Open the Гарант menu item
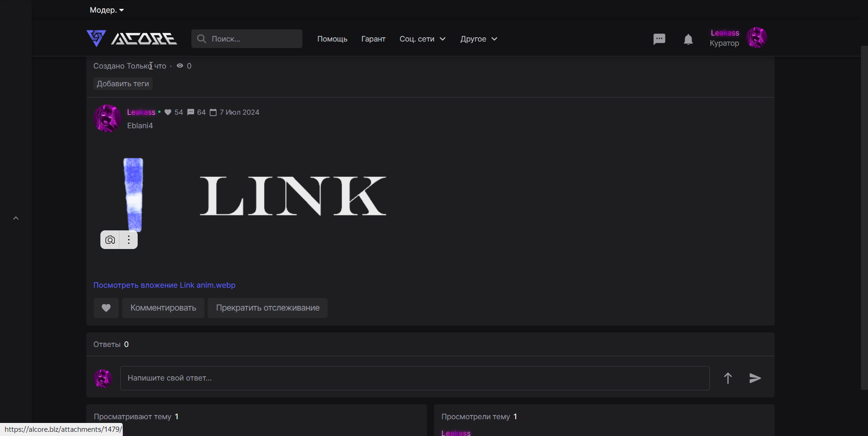The height and width of the screenshot is (436, 868). [373, 39]
